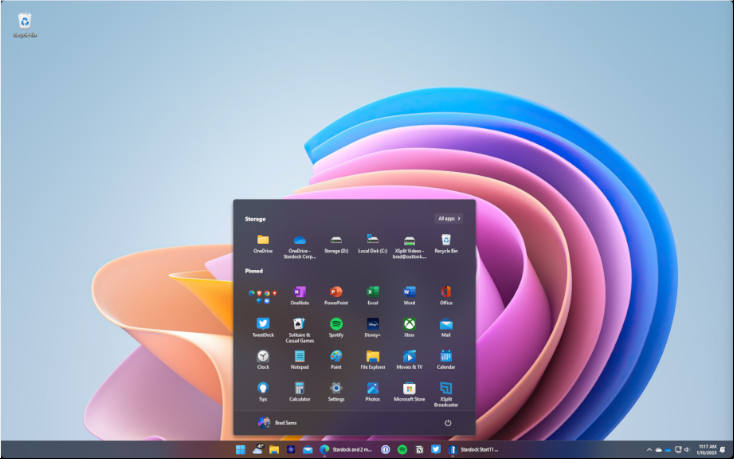734x459 pixels.
Task: Click the dark blue app icon next to File Explorer on taskbar
Action: tap(291, 450)
